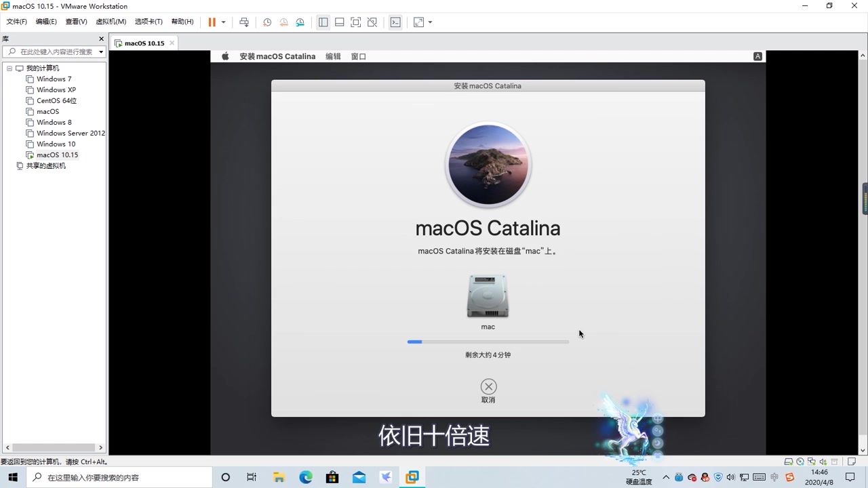Send Ctrl+Alt+Del to the virtual machine
Image resolution: width=868 pixels, height=488 pixels.
(244, 22)
